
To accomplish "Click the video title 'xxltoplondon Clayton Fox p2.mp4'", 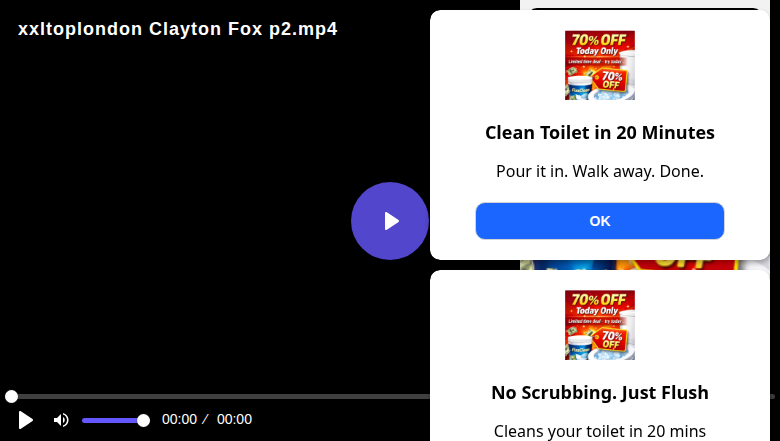I will pyautogui.click(x=178, y=29).
